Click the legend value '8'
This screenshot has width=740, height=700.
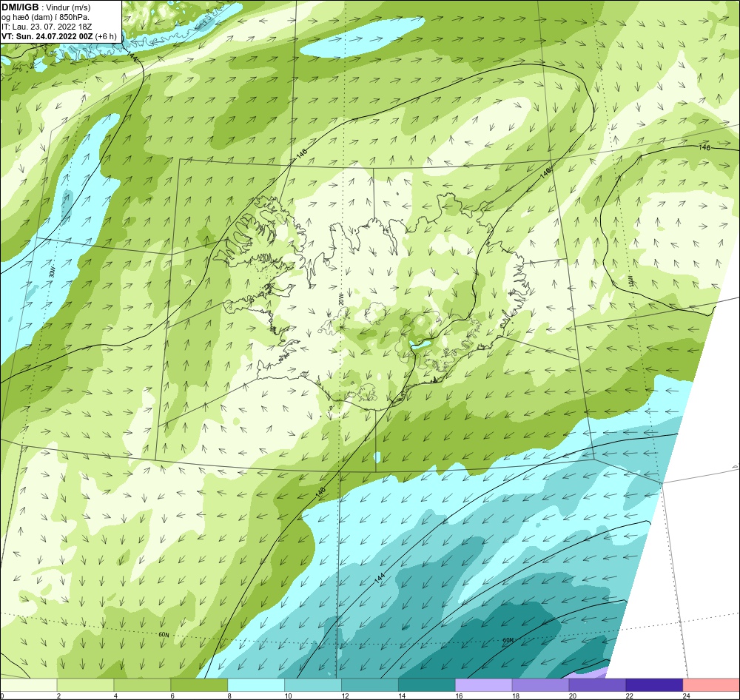[229, 696]
